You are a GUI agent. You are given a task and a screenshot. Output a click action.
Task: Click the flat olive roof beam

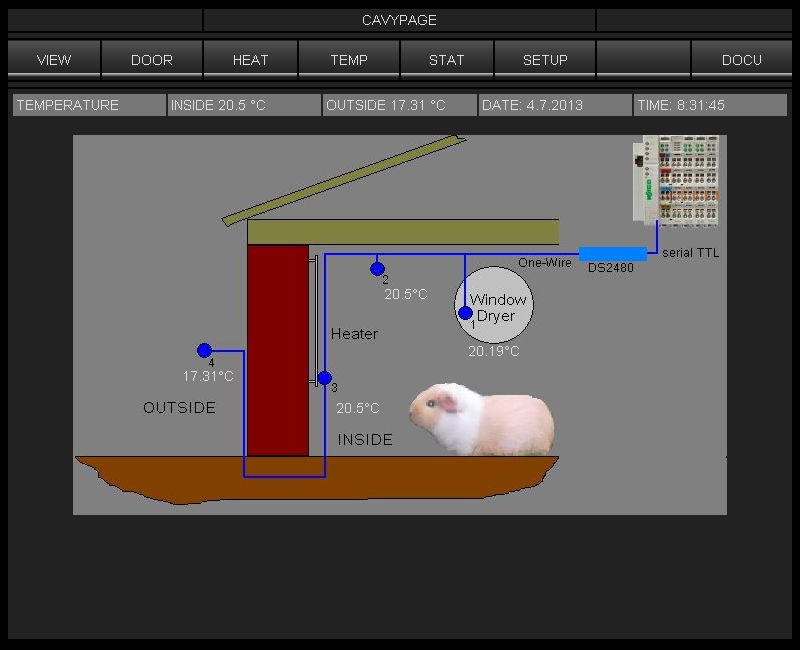(x=403, y=232)
